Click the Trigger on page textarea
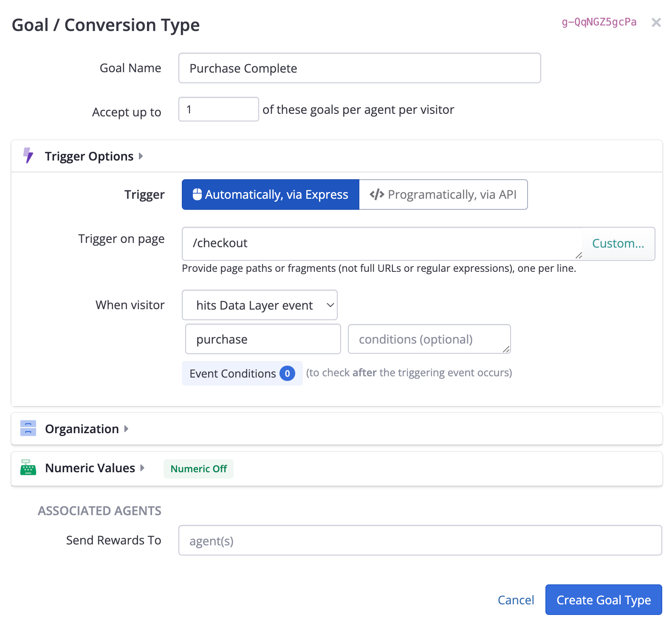The image size is (672, 626). coord(381,243)
